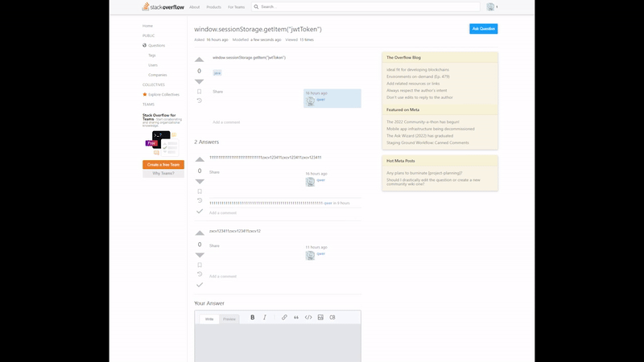This screenshot has width=644, height=362.
Task: Click the java tag
Action: (217, 72)
